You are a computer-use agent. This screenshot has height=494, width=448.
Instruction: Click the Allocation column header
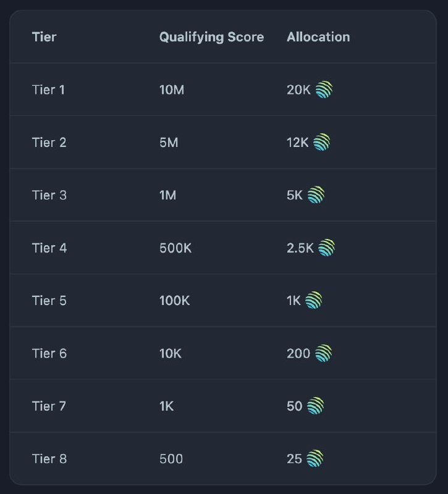point(318,37)
